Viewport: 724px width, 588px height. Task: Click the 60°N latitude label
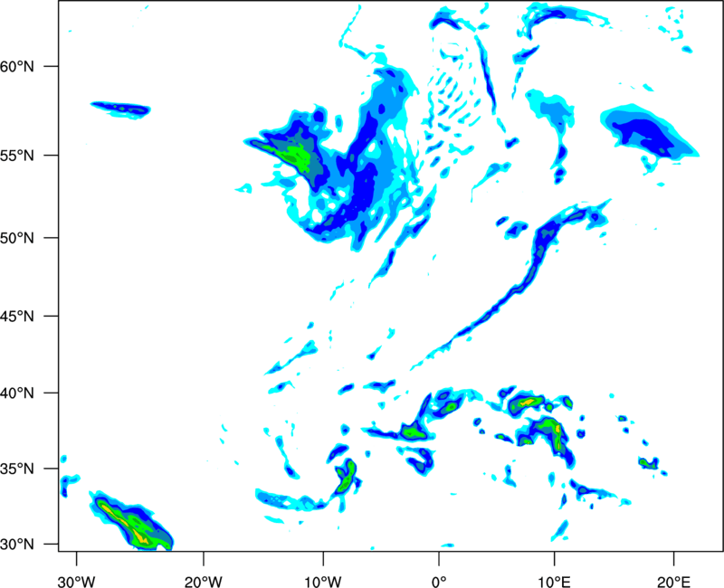click(x=17, y=66)
